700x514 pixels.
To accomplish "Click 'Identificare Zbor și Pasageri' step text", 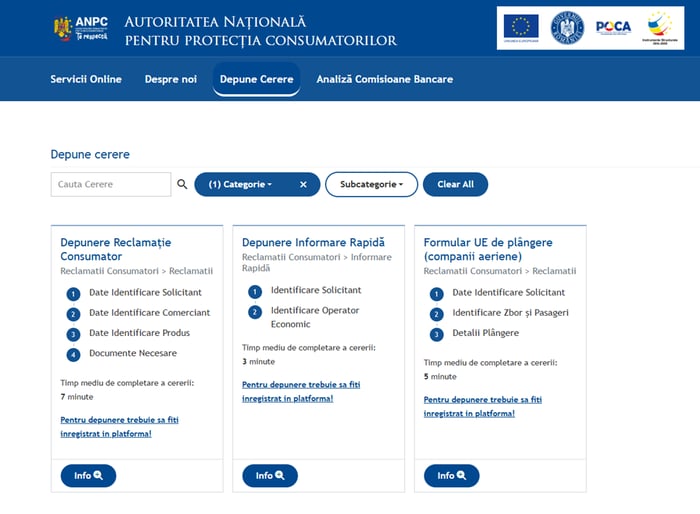I will tap(510, 313).
